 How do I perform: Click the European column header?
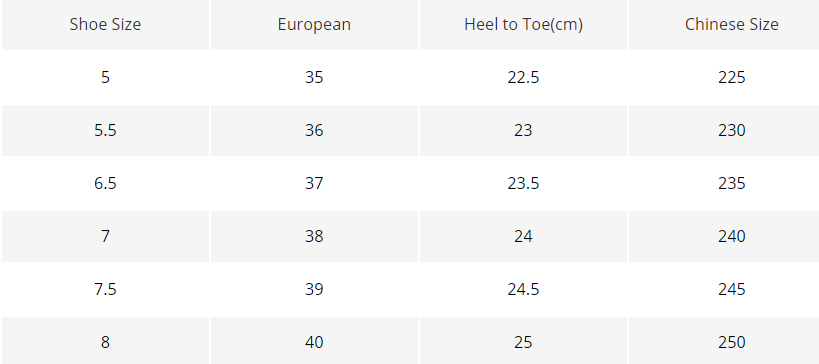tap(314, 25)
